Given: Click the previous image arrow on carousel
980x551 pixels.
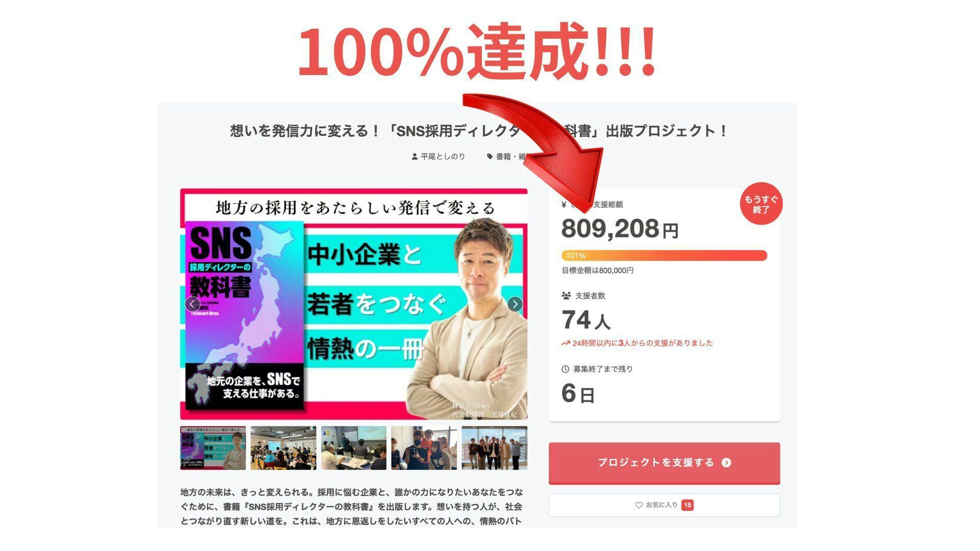Looking at the screenshot, I should [x=192, y=304].
